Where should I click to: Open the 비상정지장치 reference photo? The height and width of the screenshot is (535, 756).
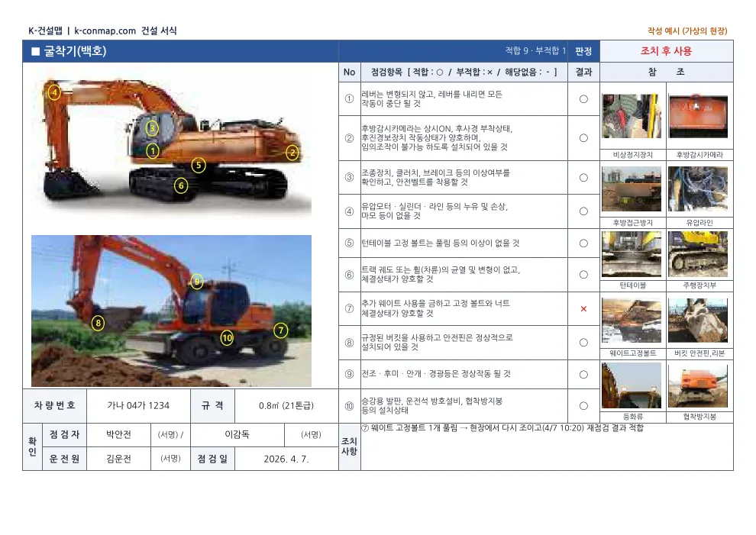coord(632,116)
